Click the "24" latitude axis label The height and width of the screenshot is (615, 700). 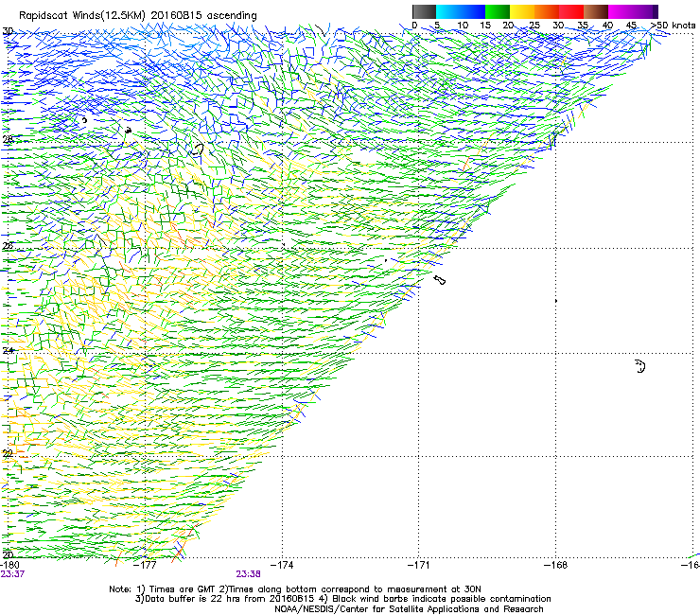pos(8,351)
